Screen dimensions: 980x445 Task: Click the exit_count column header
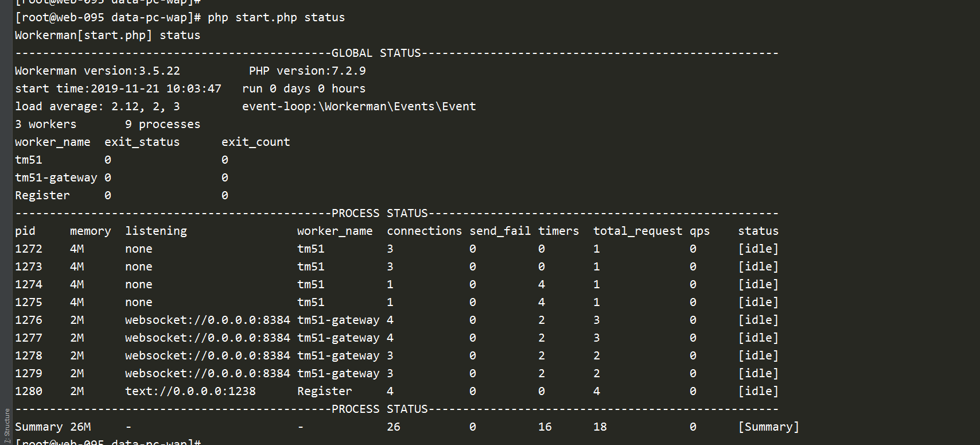point(255,142)
